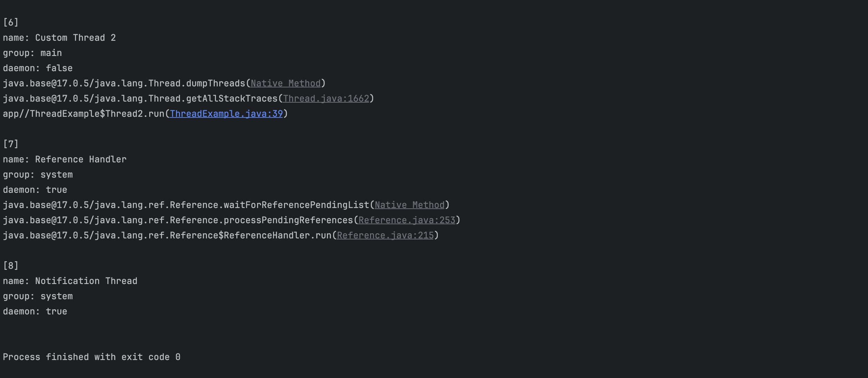Click the 'name: Custom Thread 2' line
Screen dimensions: 868x378
[59, 38]
